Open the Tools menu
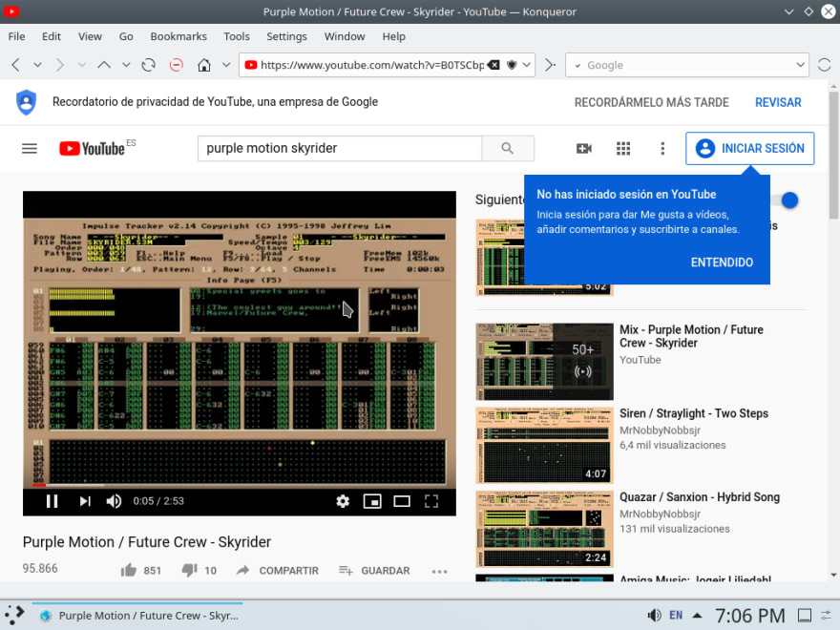840x630 pixels. click(x=237, y=36)
